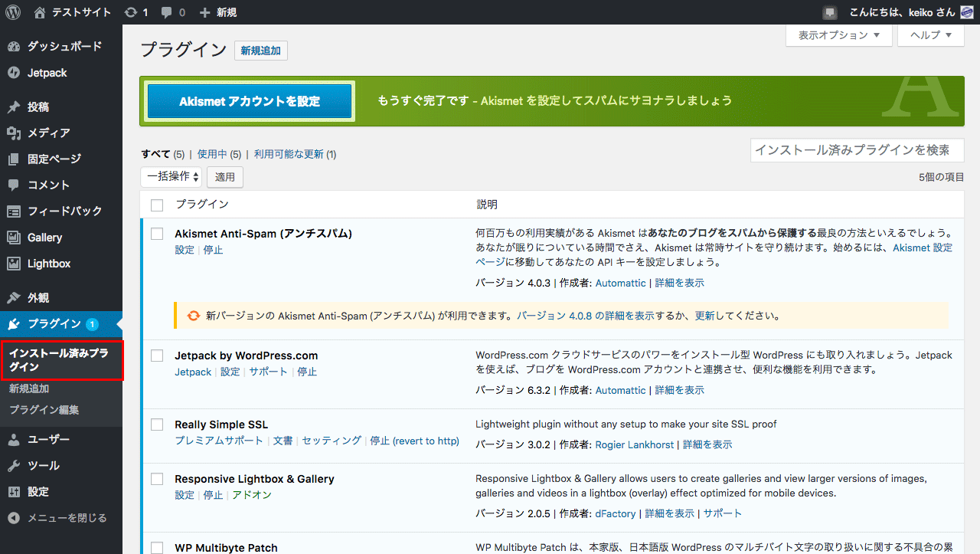The image size is (980, 554).
Task: Open インストール済みプラグイン submenu item
Action: point(61,360)
